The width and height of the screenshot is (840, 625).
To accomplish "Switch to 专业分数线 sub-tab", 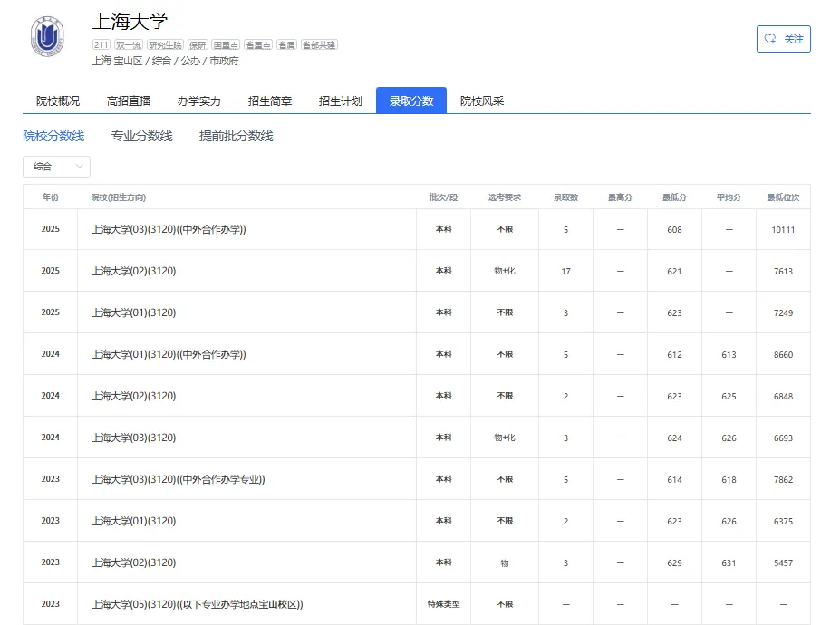I will [141, 136].
